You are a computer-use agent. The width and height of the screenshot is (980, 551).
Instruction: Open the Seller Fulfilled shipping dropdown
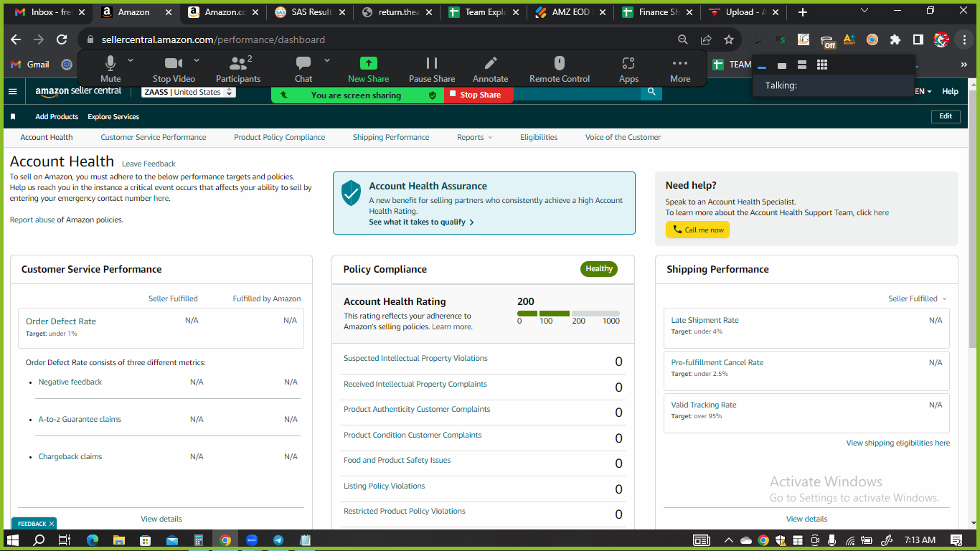917,298
